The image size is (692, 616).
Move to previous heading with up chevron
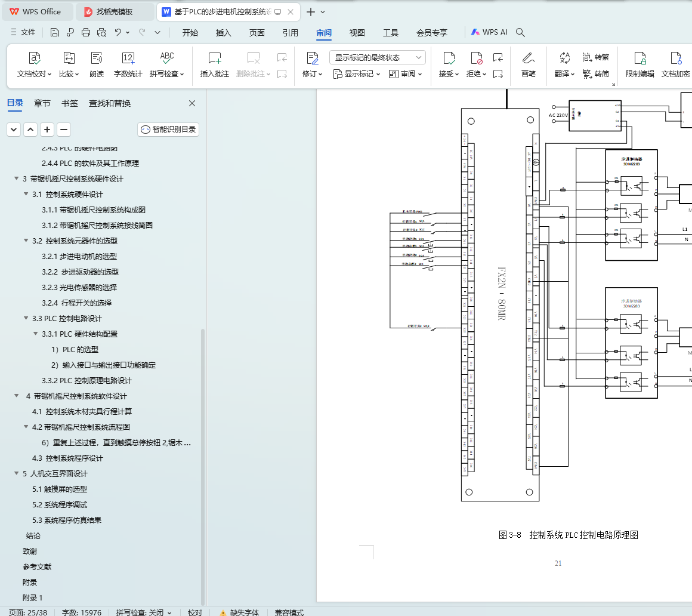(30, 130)
